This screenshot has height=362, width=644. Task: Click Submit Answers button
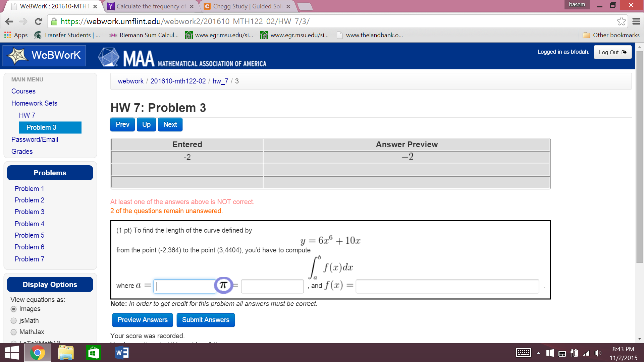(x=206, y=320)
